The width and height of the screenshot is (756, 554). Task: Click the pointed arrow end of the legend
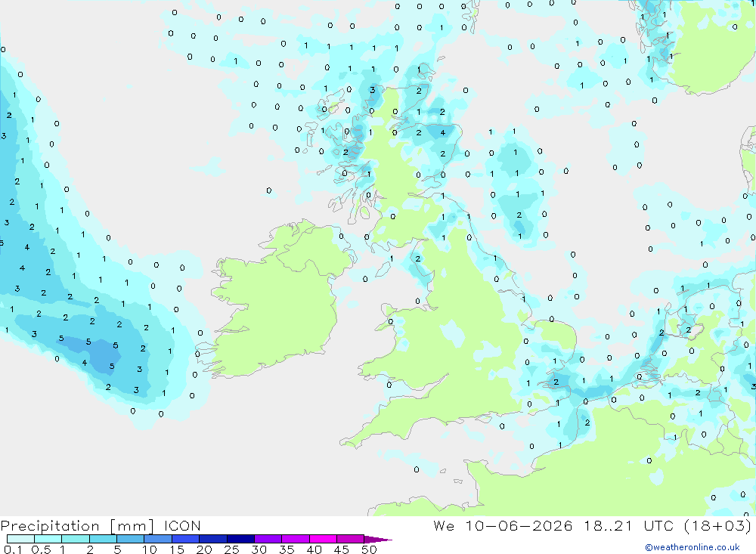coord(377,540)
